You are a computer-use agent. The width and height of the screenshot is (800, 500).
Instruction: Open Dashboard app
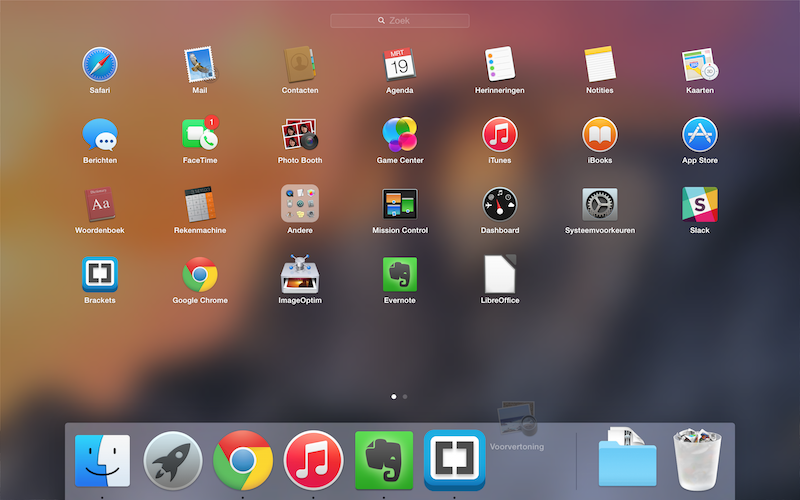point(499,204)
